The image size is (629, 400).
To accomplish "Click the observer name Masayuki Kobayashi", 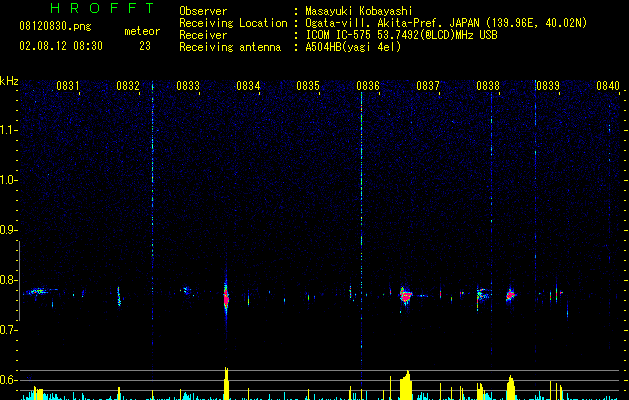I will tap(359, 11).
